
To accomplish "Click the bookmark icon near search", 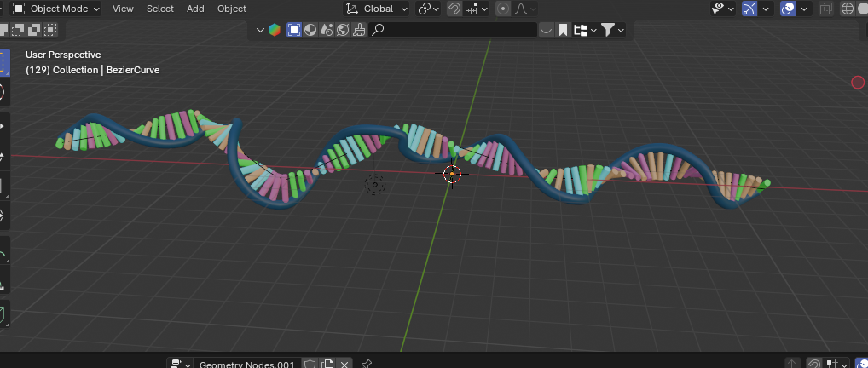I will point(564,30).
